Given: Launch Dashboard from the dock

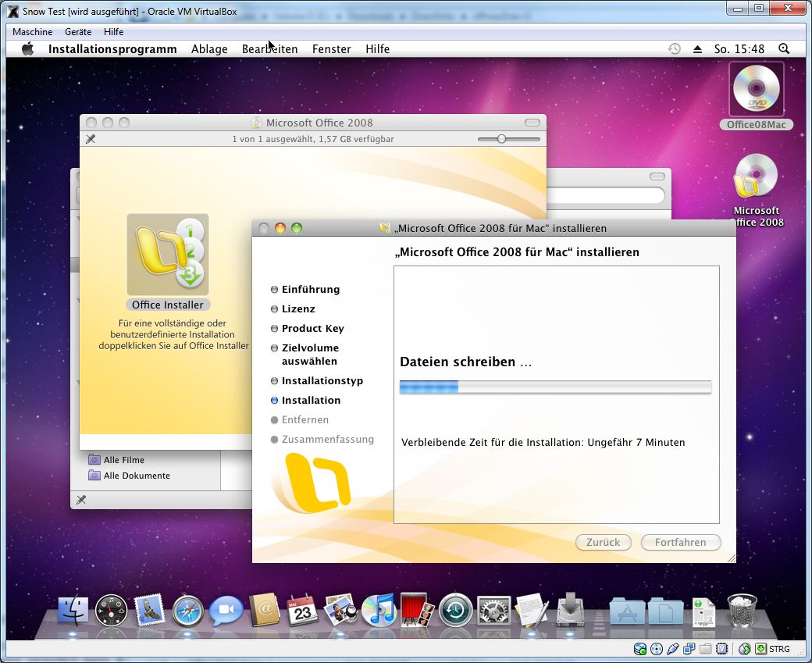Looking at the screenshot, I should pyautogui.click(x=111, y=610).
